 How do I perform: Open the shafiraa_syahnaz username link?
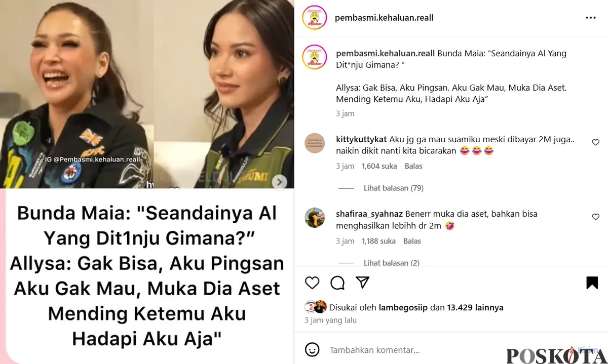tap(368, 214)
